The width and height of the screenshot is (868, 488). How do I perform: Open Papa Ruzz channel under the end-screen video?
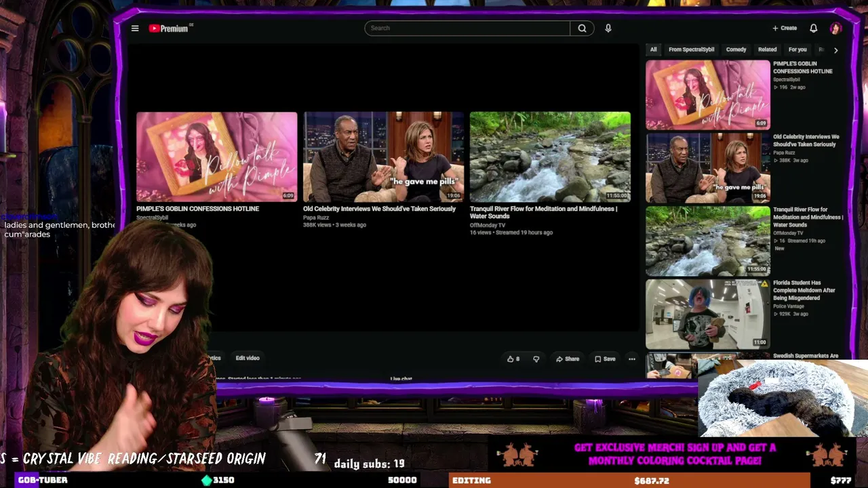(x=316, y=218)
